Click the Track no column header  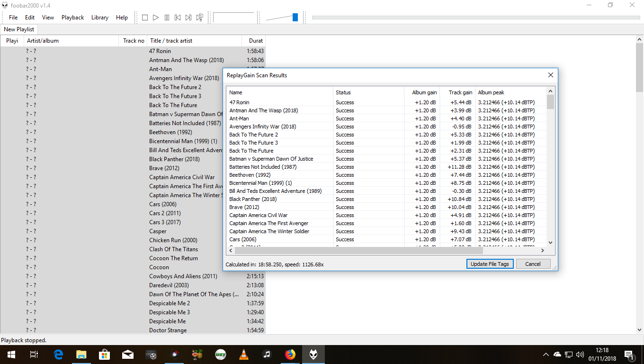click(x=133, y=41)
